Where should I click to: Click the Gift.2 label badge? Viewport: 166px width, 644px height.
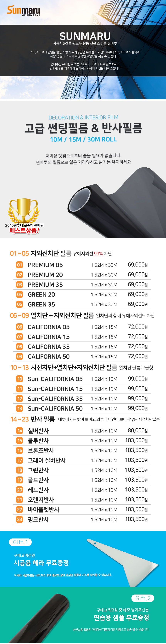pyautogui.click(x=143, y=598)
